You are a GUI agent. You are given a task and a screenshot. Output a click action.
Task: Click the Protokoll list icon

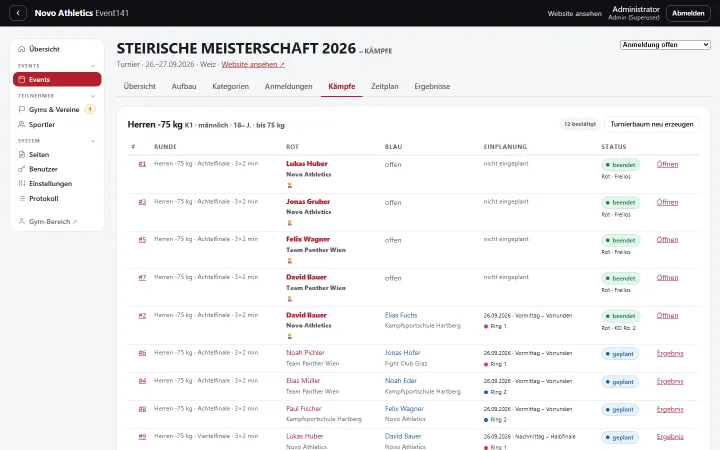click(22, 198)
